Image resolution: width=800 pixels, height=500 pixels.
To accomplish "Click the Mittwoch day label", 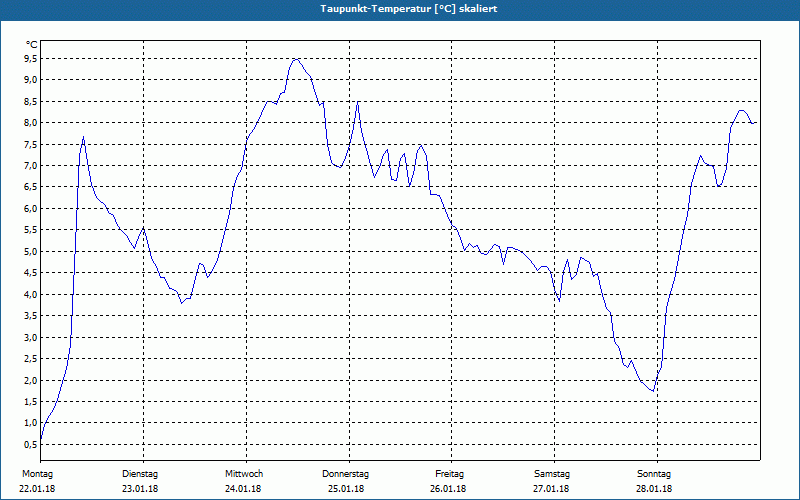I will (x=244, y=474).
